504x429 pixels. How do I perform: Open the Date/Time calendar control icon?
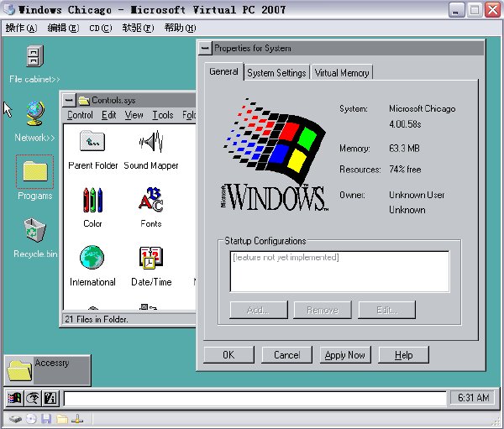click(151, 257)
